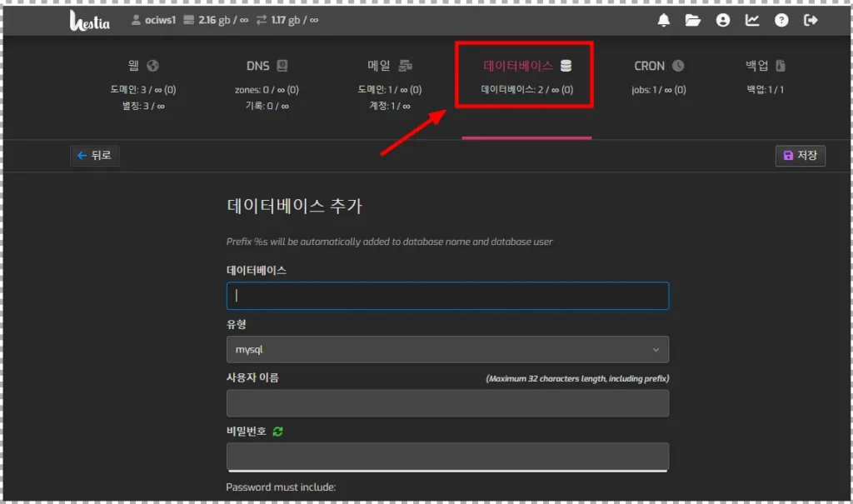This screenshot has width=853, height=504.
Task: Click the 도메인: 3 / ∞ (0) text under 웹
Action: (x=143, y=90)
